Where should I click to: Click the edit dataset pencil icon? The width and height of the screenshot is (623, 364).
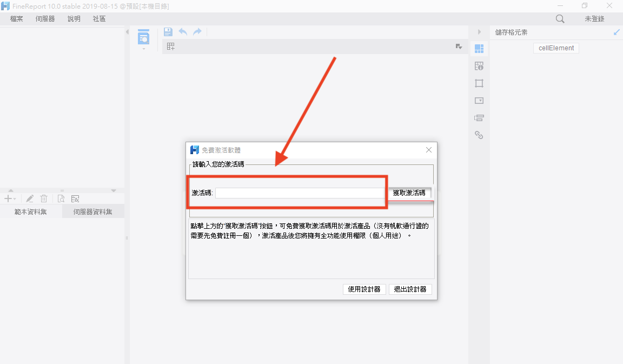(30, 198)
